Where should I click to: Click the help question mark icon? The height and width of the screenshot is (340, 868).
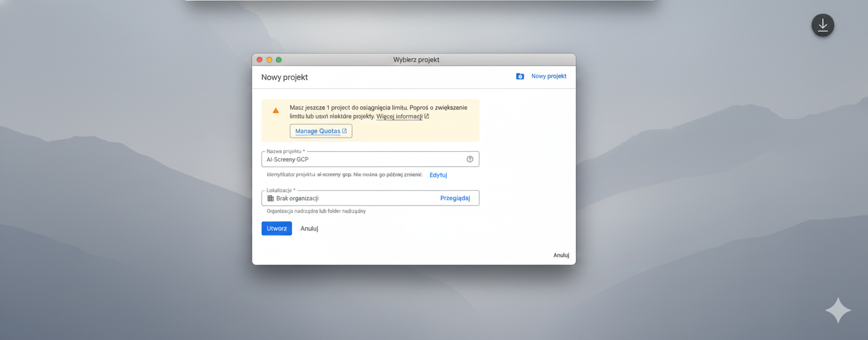pos(470,159)
